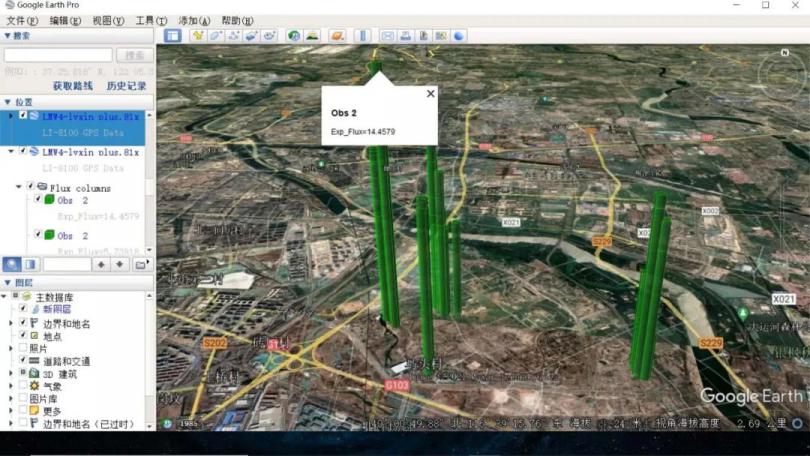
Task: Expand the 更多 layer node
Action: tap(11, 411)
